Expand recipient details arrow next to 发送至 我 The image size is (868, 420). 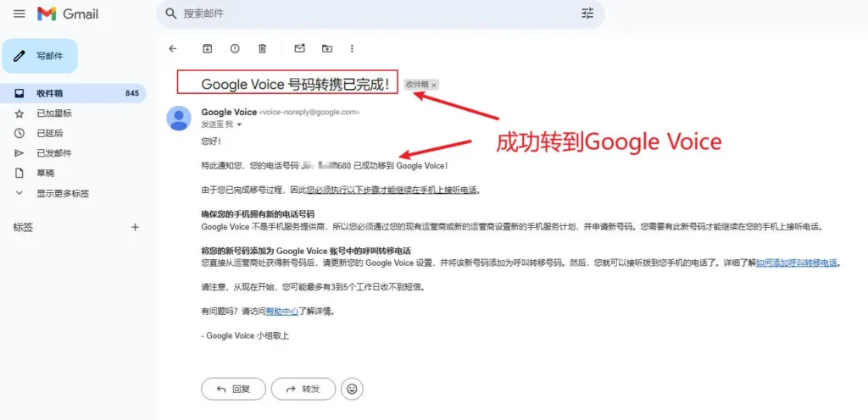click(x=239, y=124)
